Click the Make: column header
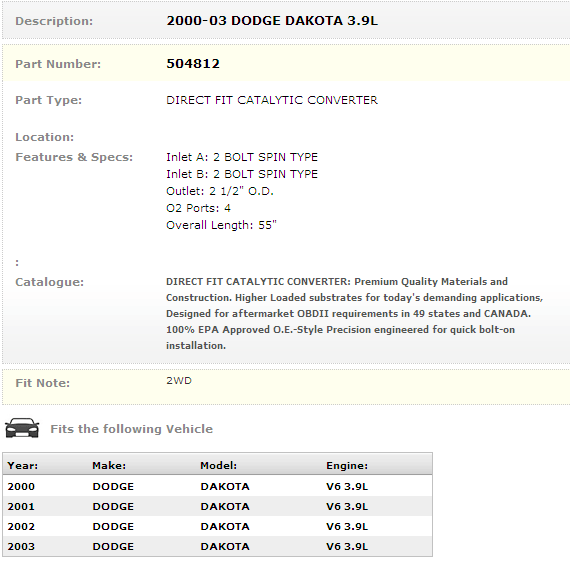The height and width of the screenshot is (584, 570). 109,466
